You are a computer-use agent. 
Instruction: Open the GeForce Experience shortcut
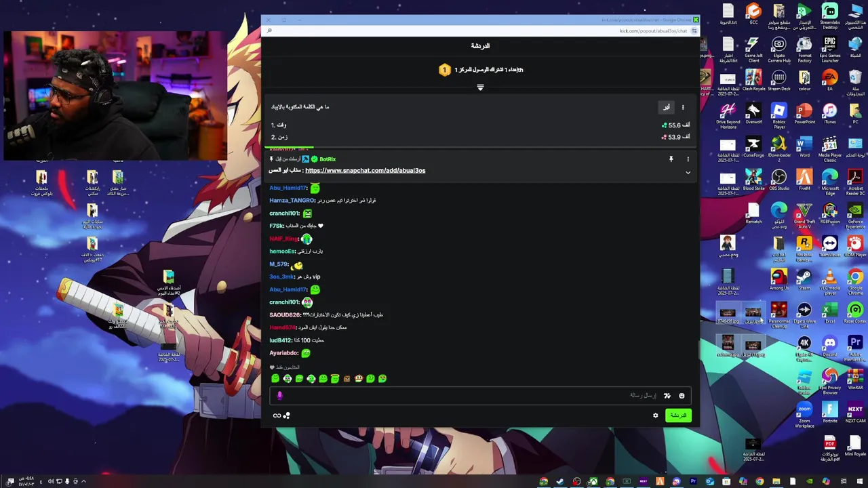pyautogui.click(x=855, y=214)
